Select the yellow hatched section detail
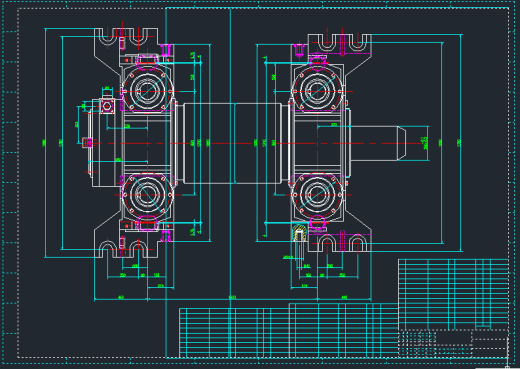 299,233
